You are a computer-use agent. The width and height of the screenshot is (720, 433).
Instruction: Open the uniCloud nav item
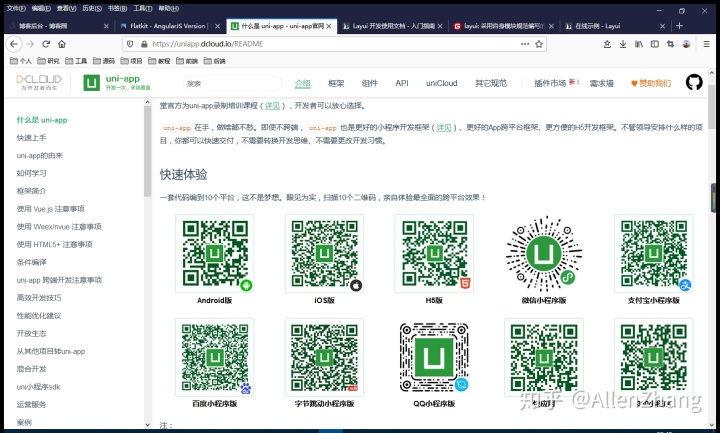(442, 83)
